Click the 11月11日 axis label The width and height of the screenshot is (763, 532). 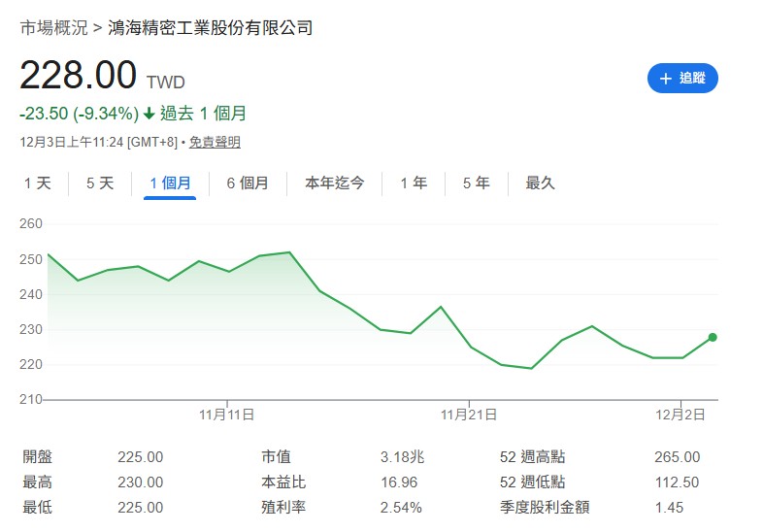[x=227, y=415]
